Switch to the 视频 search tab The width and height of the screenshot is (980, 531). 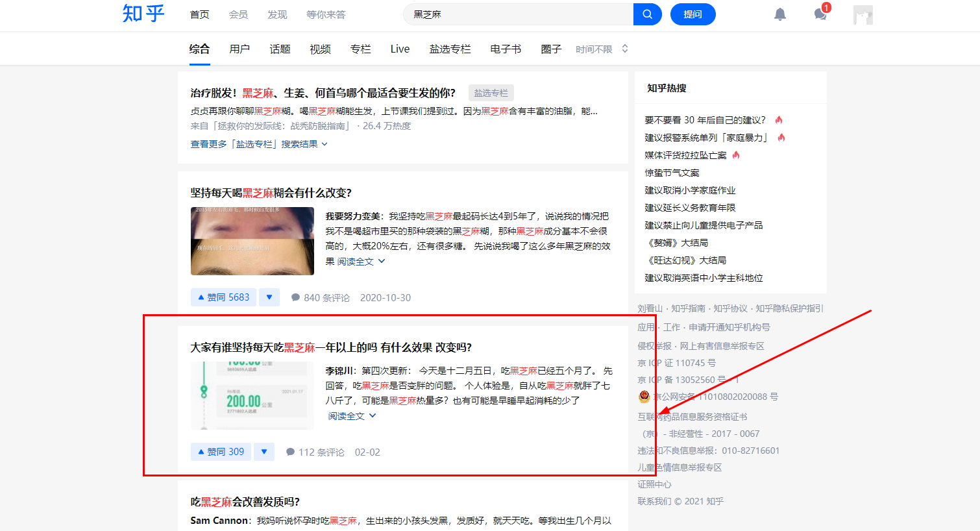coord(320,49)
